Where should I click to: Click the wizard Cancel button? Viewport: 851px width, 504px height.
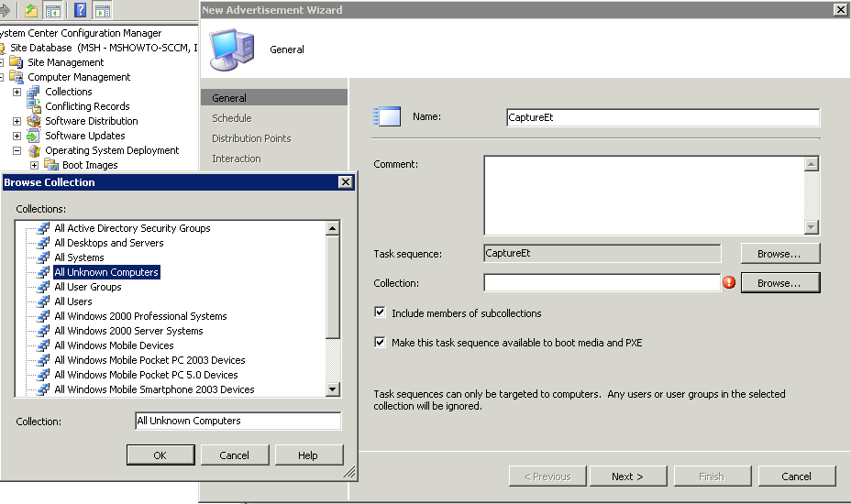click(x=797, y=477)
